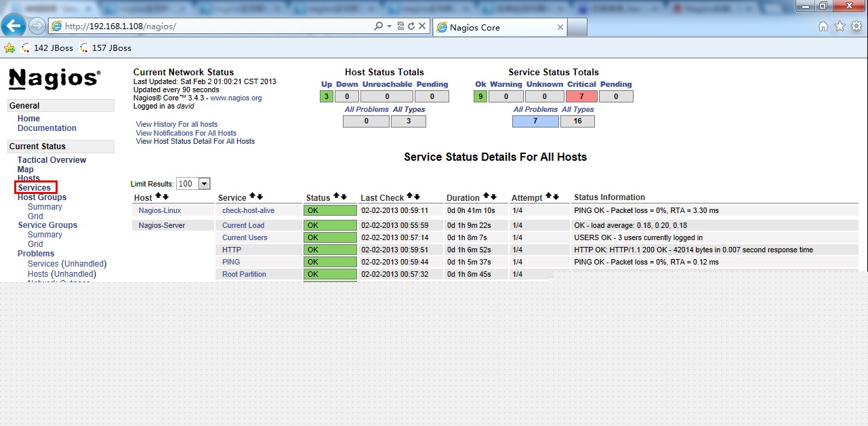
Task: Open the Nagios-Linux host link
Action: point(160,211)
